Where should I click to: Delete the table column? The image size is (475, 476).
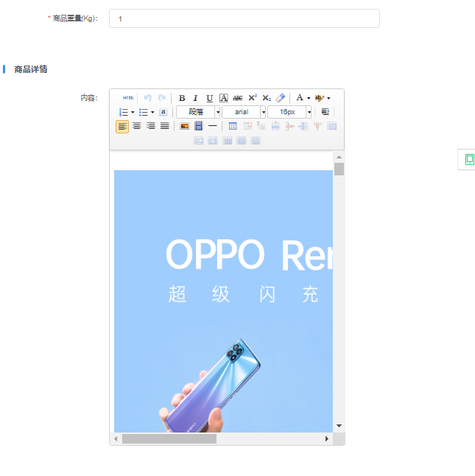(317, 126)
